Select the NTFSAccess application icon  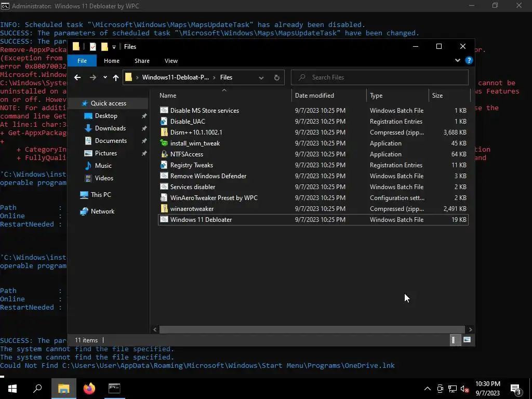point(164,154)
